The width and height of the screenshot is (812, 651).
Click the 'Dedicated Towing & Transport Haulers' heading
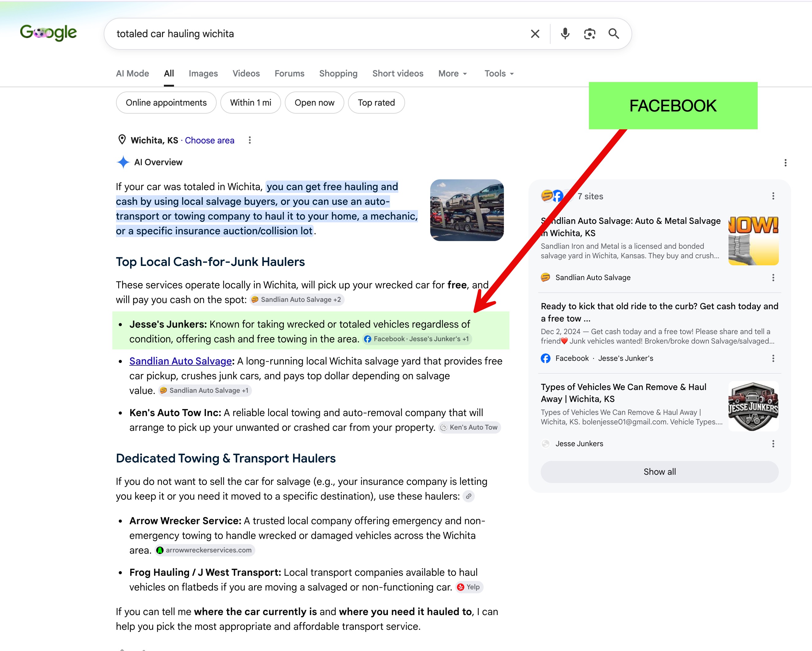coord(226,458)
